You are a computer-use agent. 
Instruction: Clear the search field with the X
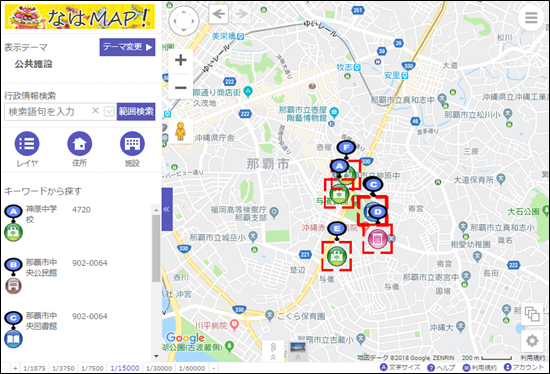pyautogui.click(x=95, y=111)
